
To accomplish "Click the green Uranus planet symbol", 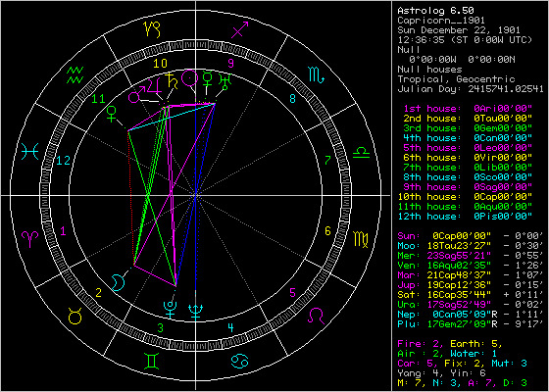I will coord(225,82).
